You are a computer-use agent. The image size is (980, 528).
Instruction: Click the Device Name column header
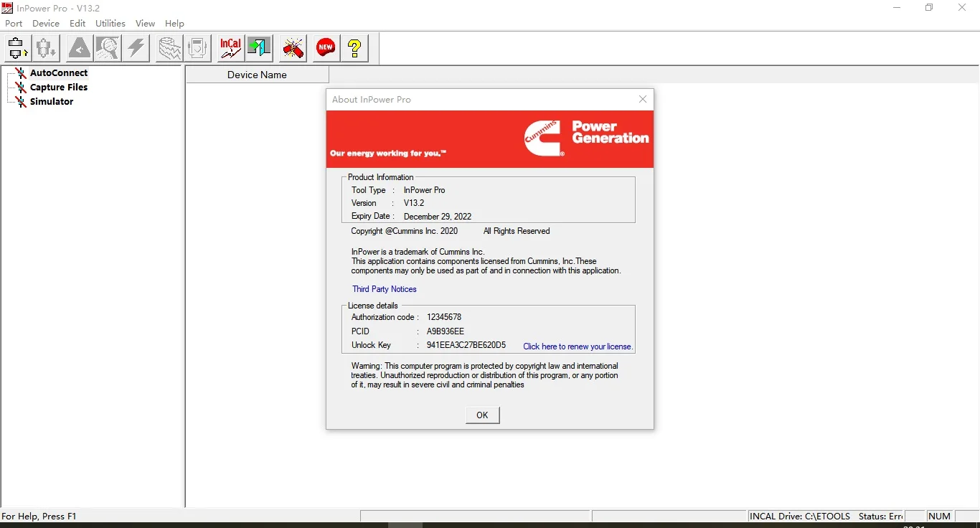click(x=256, y=75)
